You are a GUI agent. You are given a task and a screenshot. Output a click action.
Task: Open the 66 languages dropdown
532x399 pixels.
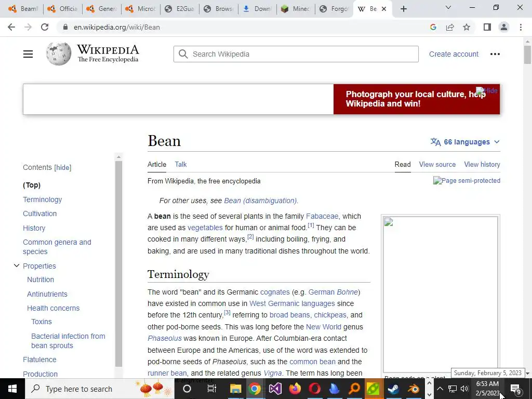(465, 142)
